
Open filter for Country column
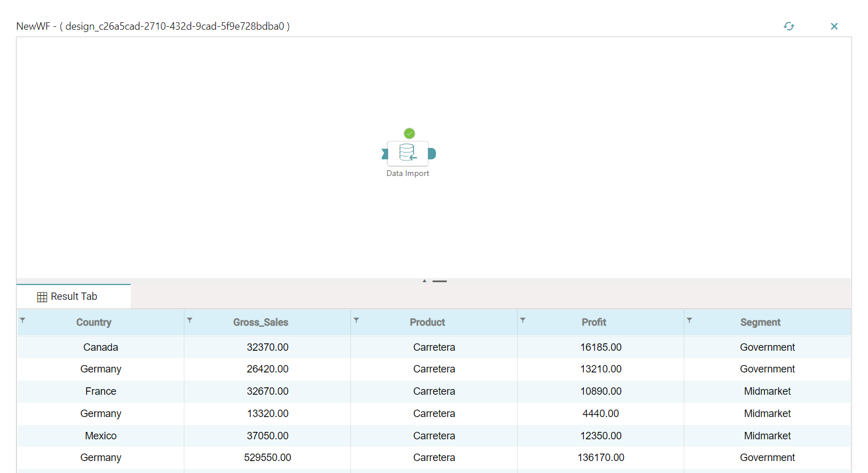pos(23,320)
